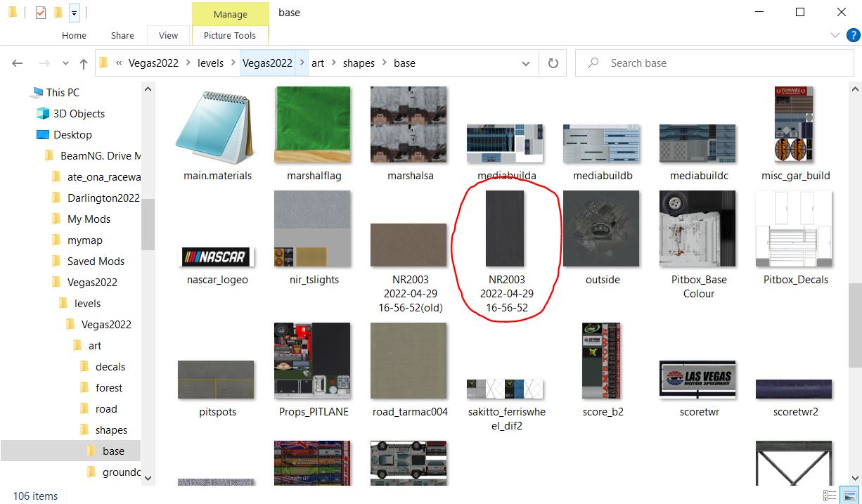Select the road_tarmac004 texture
The width and height of the screenshot is (862, 504).
[x=409, y=371]
